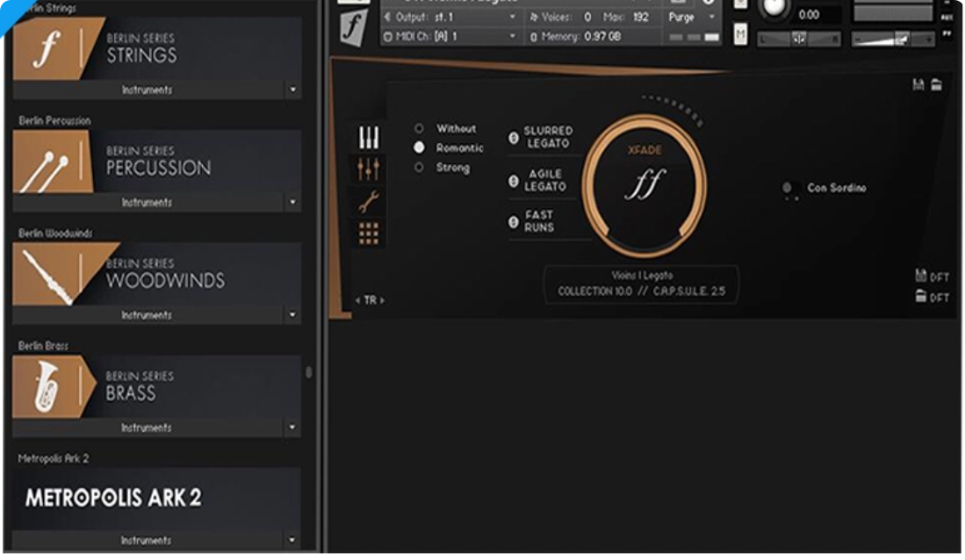Click the XFADE dynamics ring knob
This screenshot has width=965, height=560.
pos(645,184)
